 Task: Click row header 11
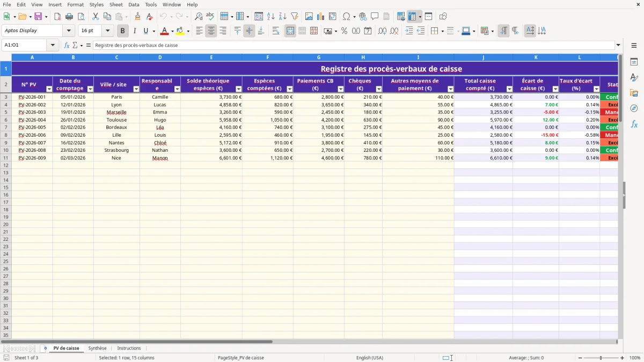coord(6,158)
